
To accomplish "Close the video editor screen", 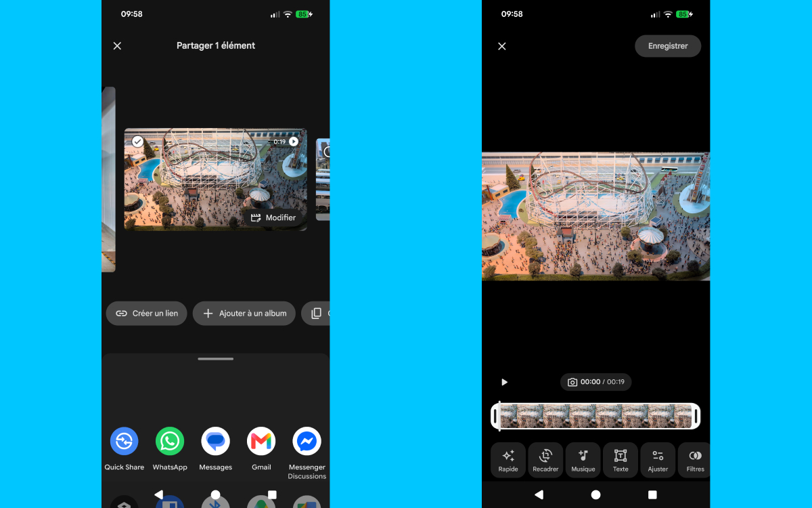I will [x=502, y=46].
